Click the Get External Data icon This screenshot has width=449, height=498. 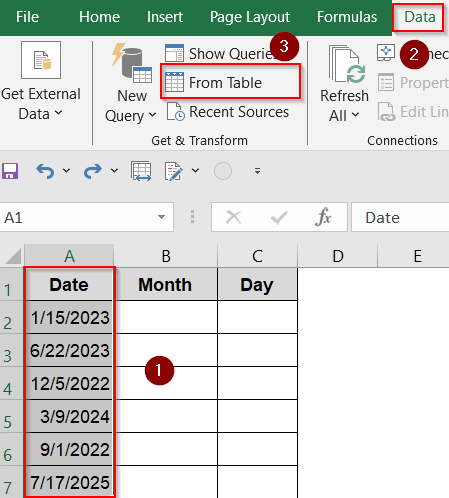click(x=41, y=60)
